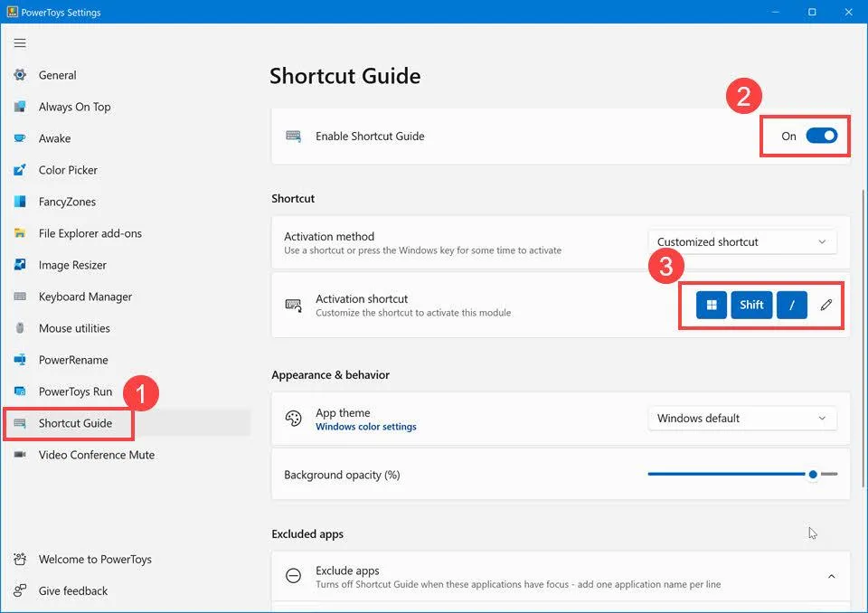Maximize the PowerToys Settings window
Screen dimensions: 868x613
click(812, 12)
